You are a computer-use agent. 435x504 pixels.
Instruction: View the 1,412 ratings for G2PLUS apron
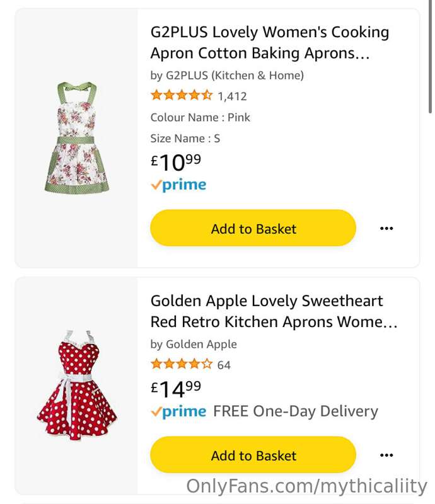[232, 96]
